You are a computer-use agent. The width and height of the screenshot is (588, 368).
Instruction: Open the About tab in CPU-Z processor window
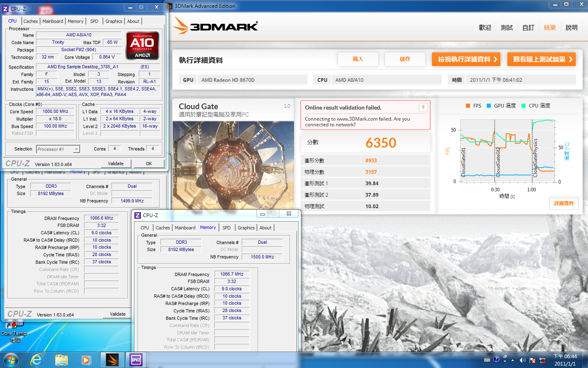point(133,21)
